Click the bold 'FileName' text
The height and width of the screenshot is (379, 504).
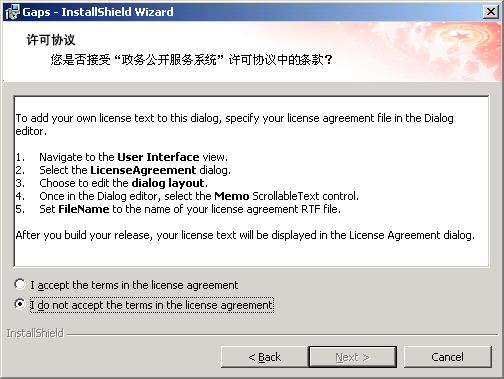point(84,209)
